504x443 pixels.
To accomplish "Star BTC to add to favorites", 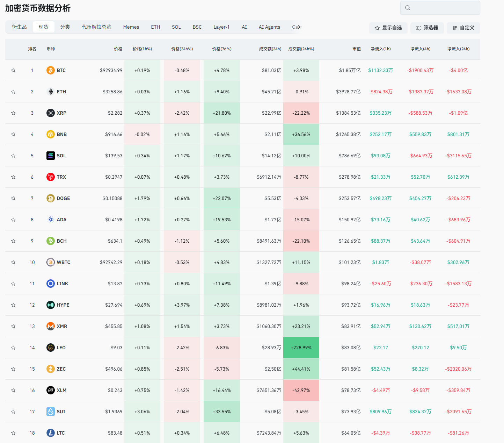I will pyautogui.click(x=13, y=70).
